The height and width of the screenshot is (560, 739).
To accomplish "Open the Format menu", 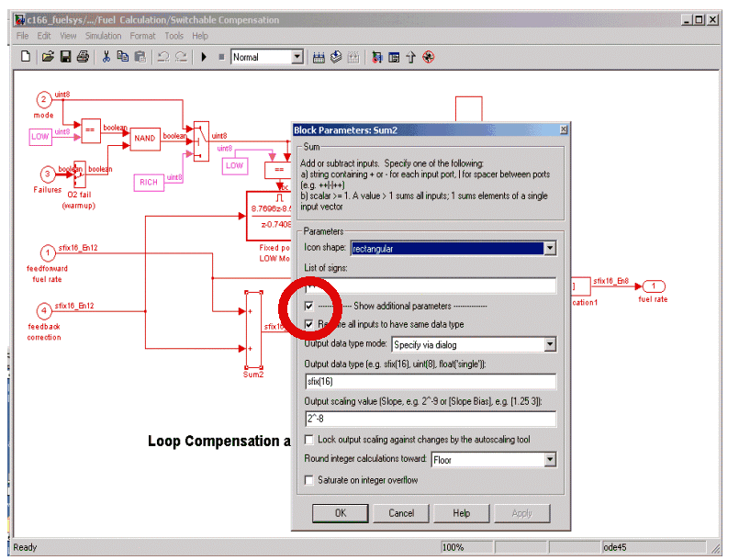I will point(142,36).
